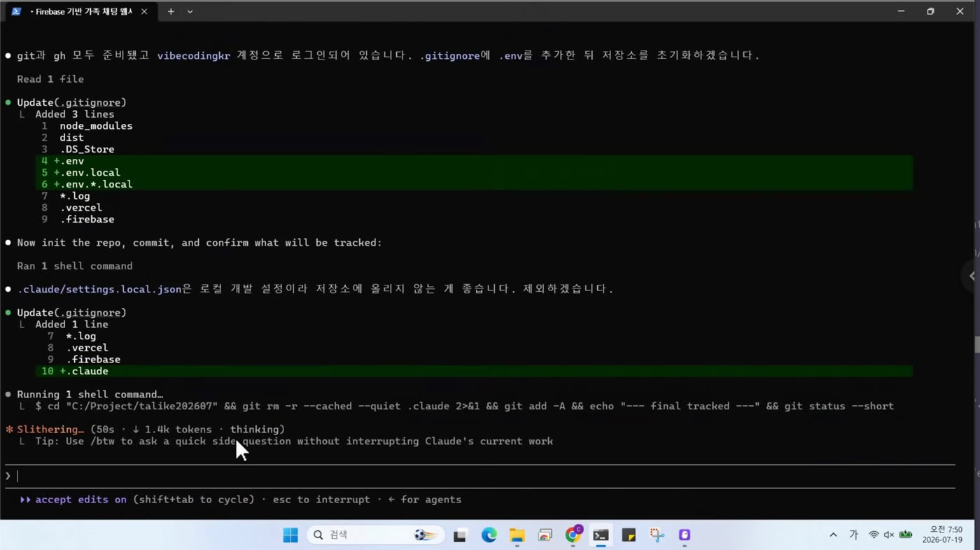Click the '.claude/settings.local.json' file name
This screenshot has width=980, height=550.
[x=99, y=289]
